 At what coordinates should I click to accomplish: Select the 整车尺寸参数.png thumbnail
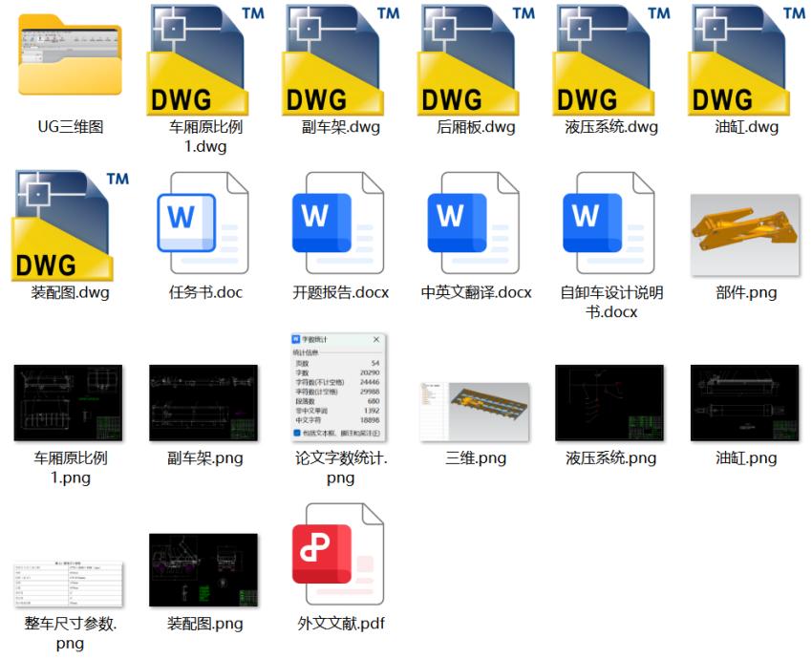pos(69,584)
